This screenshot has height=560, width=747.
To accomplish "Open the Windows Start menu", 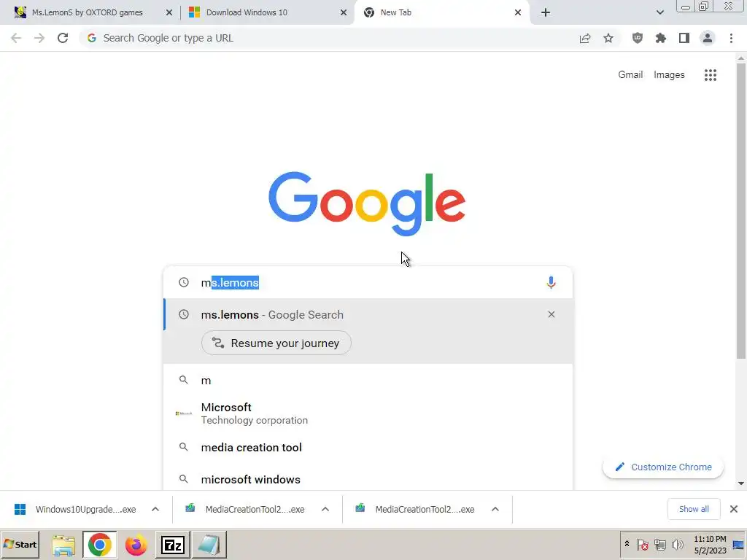I will (20, 544).
